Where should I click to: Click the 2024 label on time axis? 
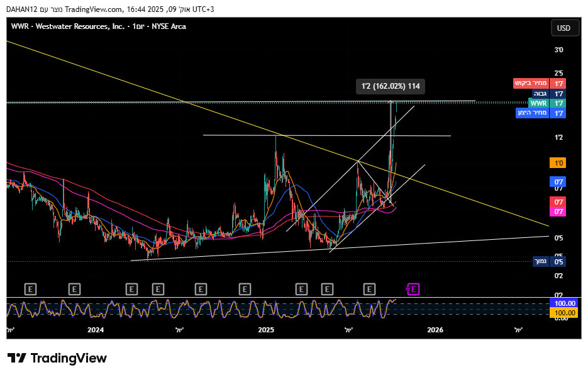(x=95, y=330)
